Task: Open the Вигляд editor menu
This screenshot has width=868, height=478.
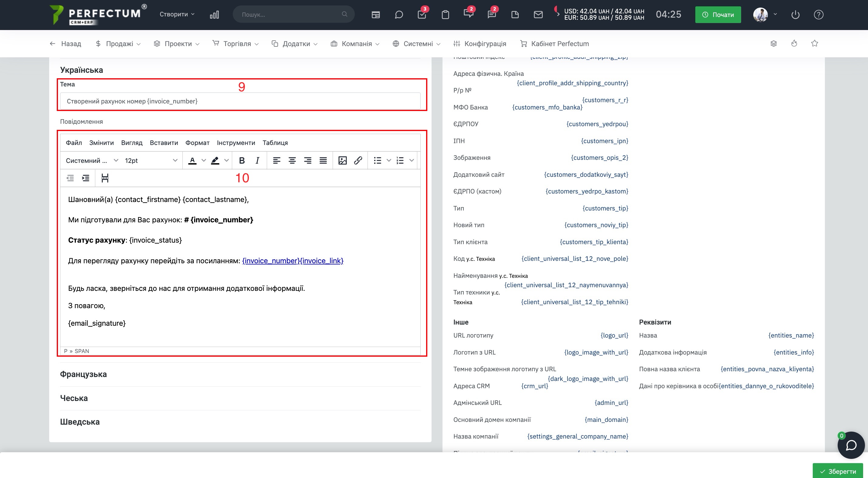Action: [x=132, y=143]
